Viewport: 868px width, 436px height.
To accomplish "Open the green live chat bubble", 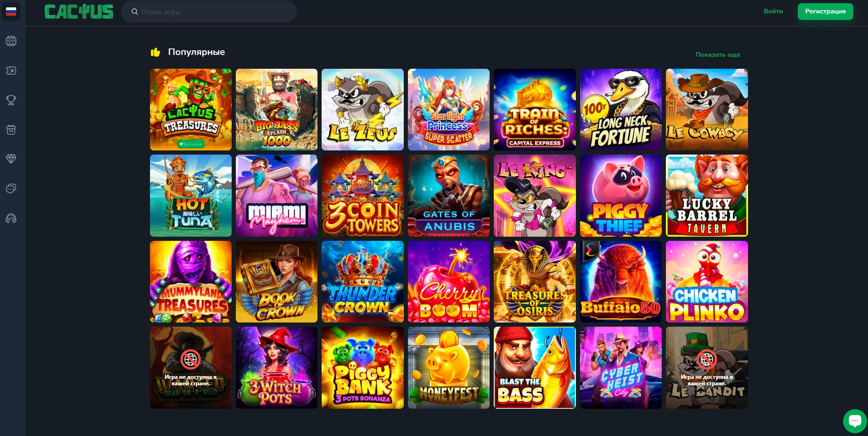I will [855, 421].
